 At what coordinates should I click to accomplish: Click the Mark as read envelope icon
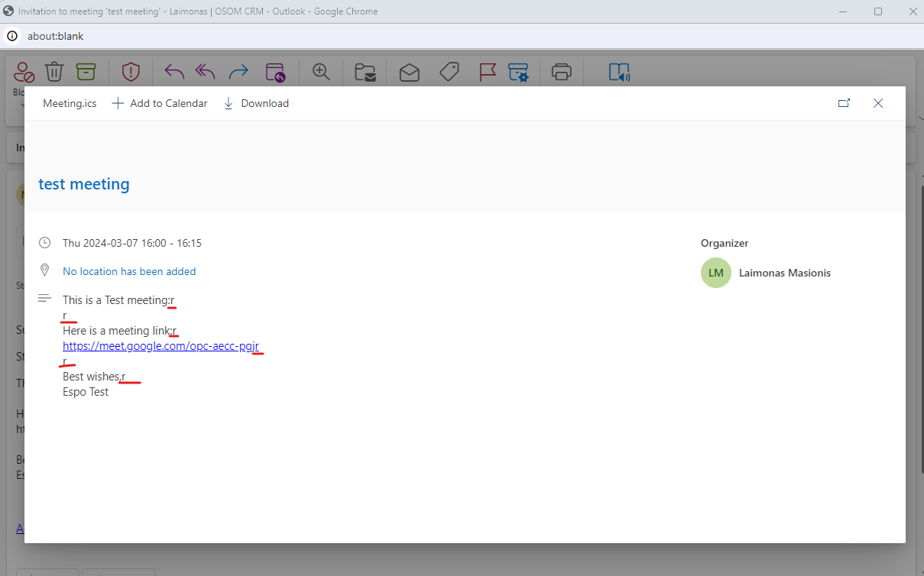pos(409,72)
